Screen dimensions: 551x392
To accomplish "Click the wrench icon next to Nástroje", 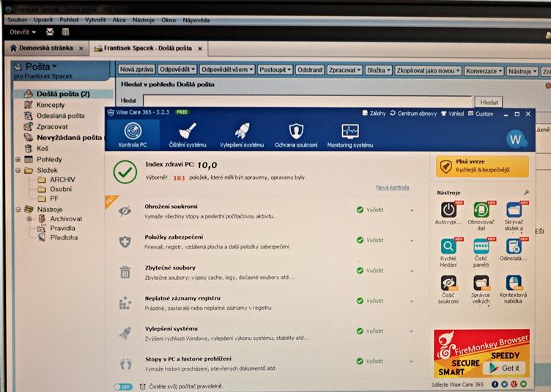I will (x=526, y=192).
